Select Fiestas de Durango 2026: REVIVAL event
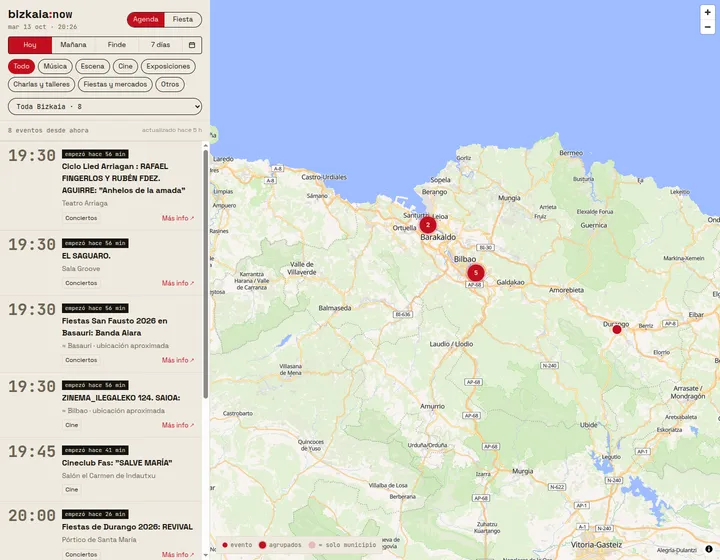This screenshot has width=720, height=560. point(127,527)
